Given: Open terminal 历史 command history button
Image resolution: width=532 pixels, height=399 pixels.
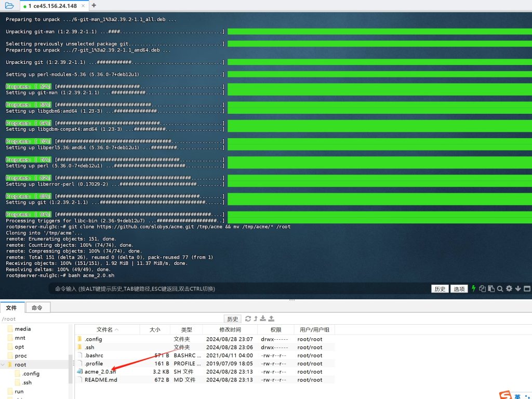Looking at the screenshot, I should (x=440, y=289).
